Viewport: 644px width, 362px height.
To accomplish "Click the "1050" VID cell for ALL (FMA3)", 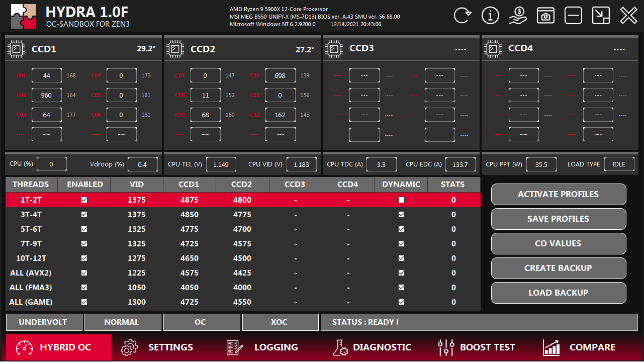I will [x=137, y=288].
